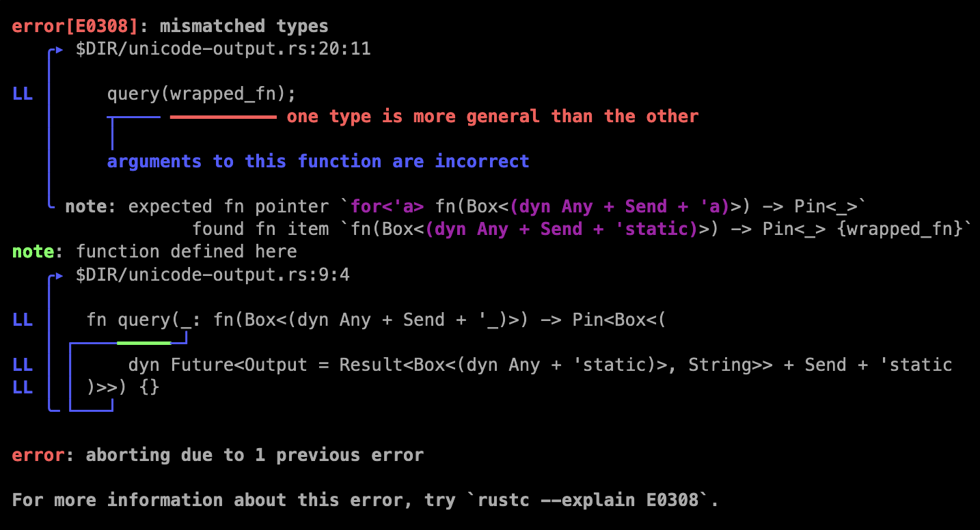Click the green underline beneath query definition
This screenshot has height=530, width=980.
pos(144,342)
